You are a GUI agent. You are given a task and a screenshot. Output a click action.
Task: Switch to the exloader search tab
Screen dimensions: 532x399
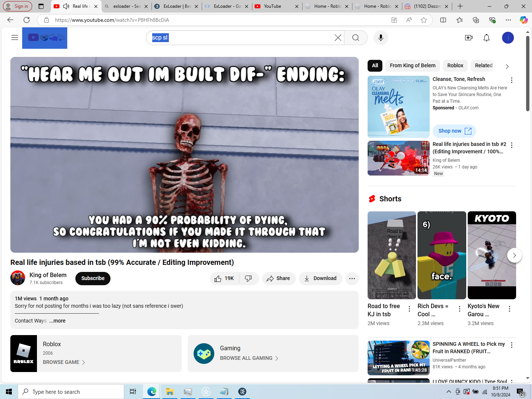pyautogui.click(x=126, y=6)
